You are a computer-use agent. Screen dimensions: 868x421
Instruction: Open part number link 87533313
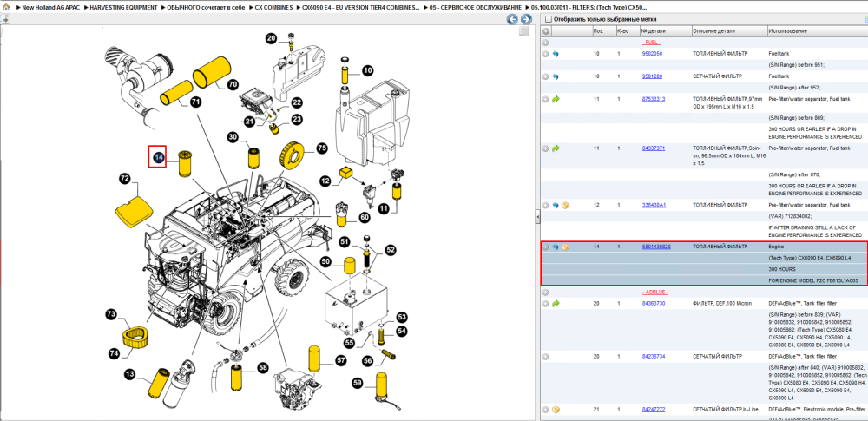click(654, 99)
